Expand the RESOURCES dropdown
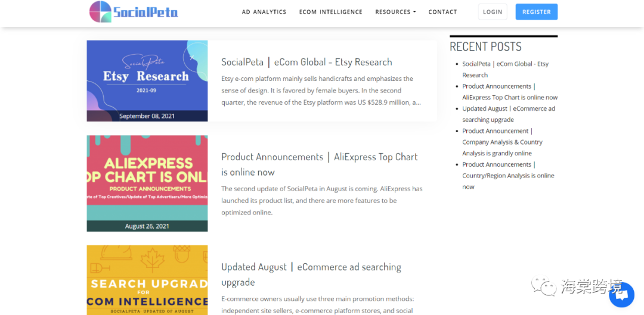The width and height of the screenshot is (644, 315). [395, 12]
